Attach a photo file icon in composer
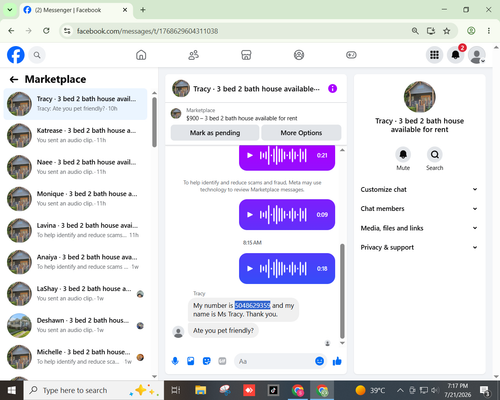This screenshot has width=500, height=400. coord(191,361)
